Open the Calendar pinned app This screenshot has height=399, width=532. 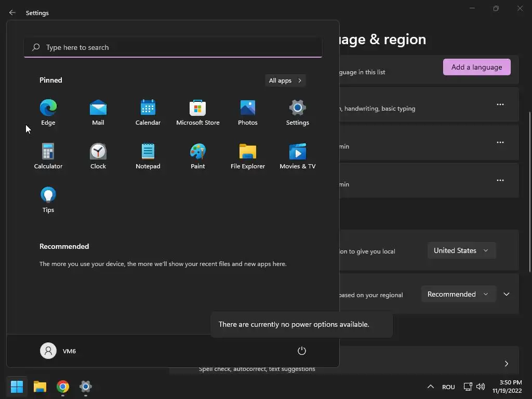tap(148, 113)
